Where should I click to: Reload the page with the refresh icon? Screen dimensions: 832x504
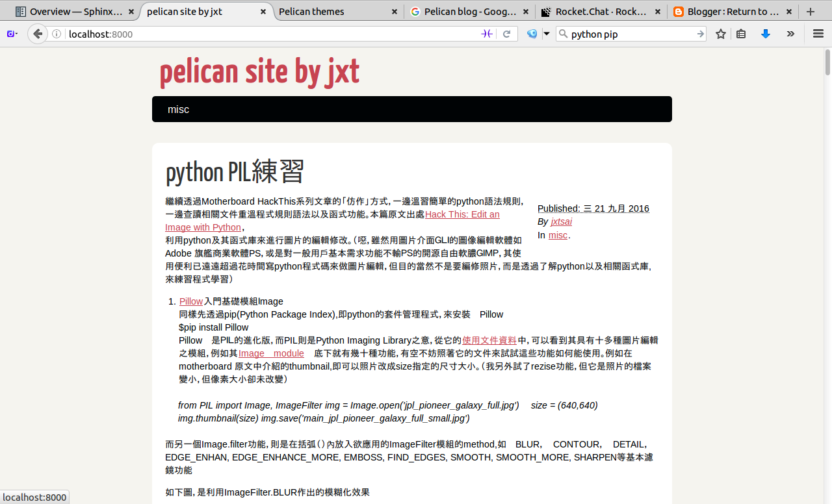point(506,34)
